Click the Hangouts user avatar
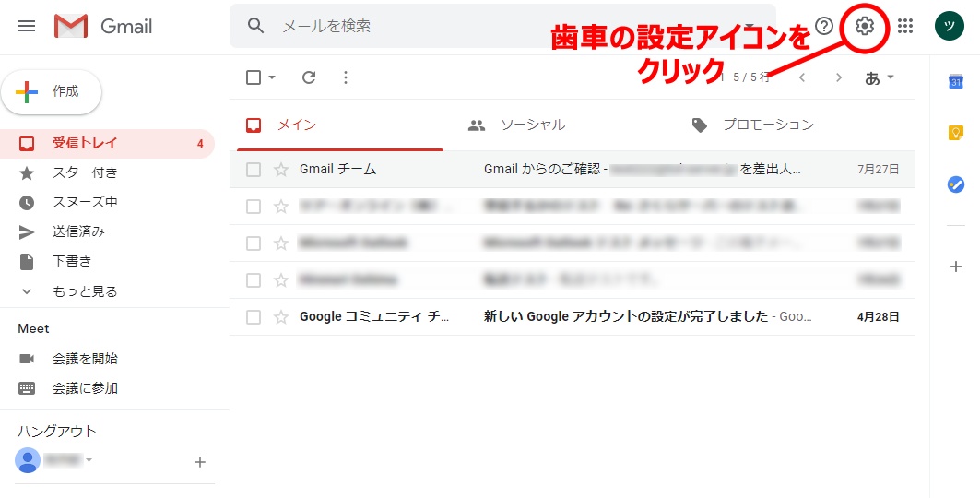This screenshot has width=980, height=498. [28, 460]
